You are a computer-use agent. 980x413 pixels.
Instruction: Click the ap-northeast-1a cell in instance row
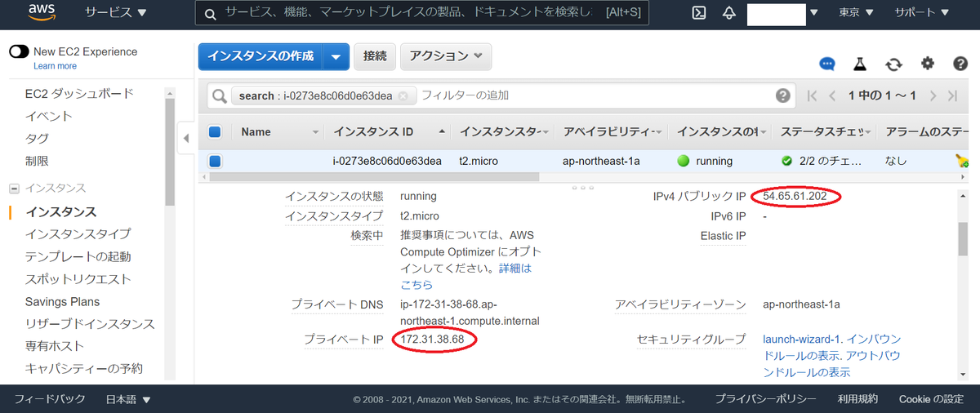pos(602,161)
